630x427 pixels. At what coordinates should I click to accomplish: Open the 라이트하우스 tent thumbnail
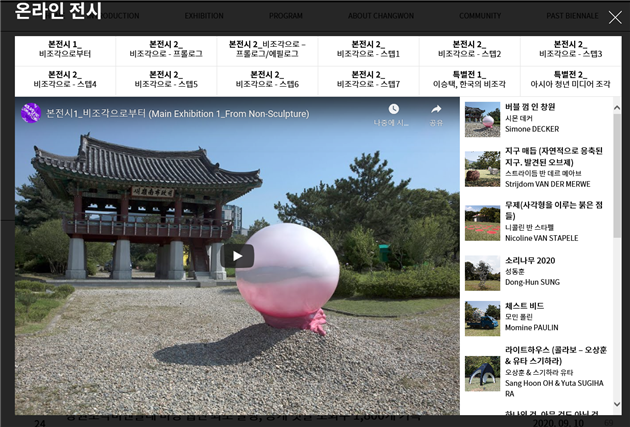tap(482, 374)
